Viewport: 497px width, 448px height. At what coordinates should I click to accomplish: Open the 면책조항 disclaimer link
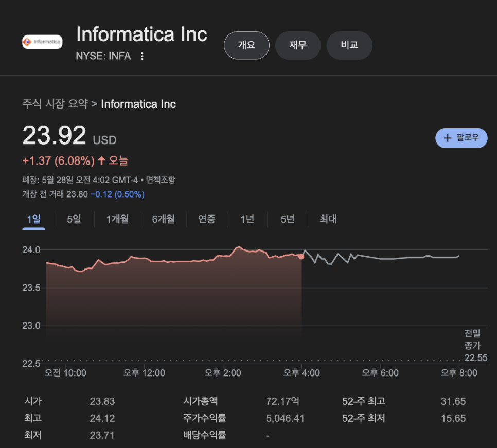(161, 180)
